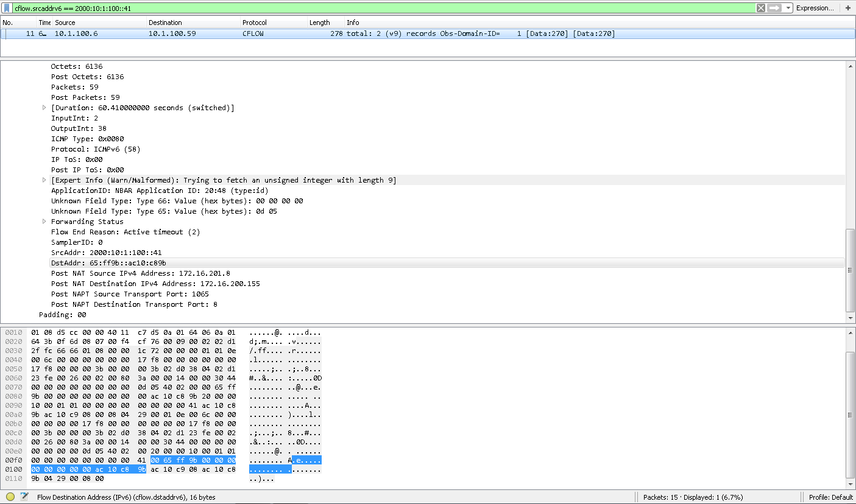856x504 pixels.
Task: Expand the Expert Info Warn/Malformed node
Action: [44, 180]
